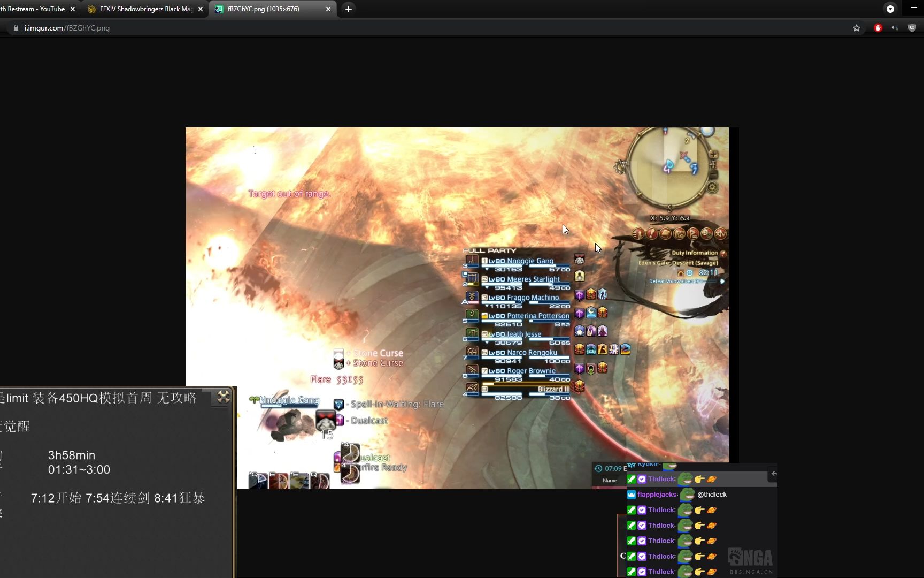The image size is (924, 578).
Task: Click first round duty action icon under coordinates
Action: (637, 234)
